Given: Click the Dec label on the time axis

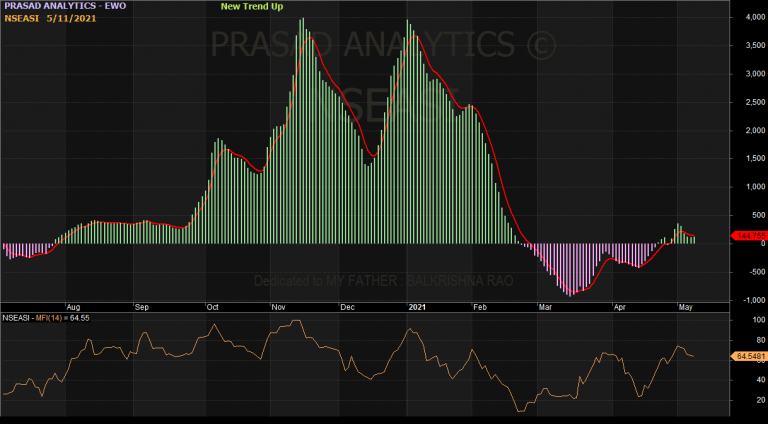Looking at the screenshot, I should point(347,307).
